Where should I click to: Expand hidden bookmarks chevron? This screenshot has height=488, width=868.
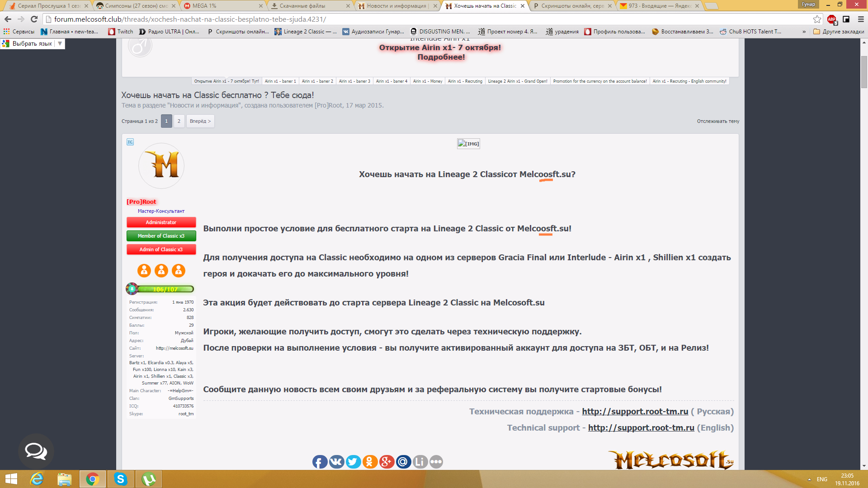(x=804, y=32)
